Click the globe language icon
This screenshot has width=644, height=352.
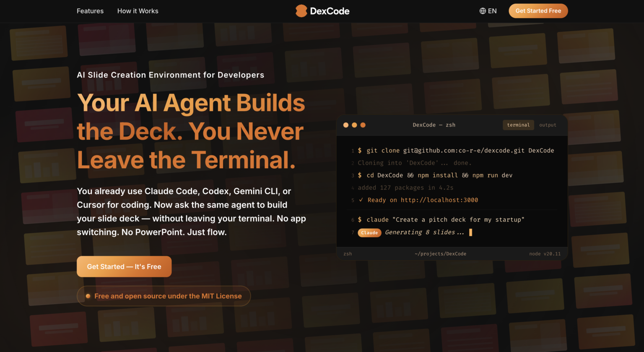coord(482,10)
